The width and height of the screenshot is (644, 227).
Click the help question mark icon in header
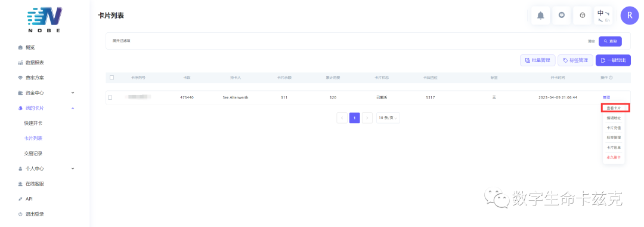point(583,16)
